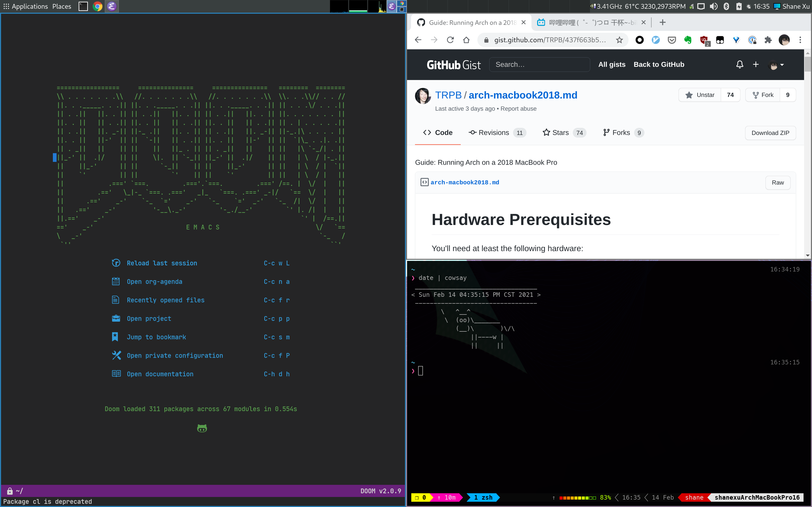Image resolution: width=812 pixels, height=507 pixels.
Task: Open the 1Password extension icon
Action: pos(753,40)
